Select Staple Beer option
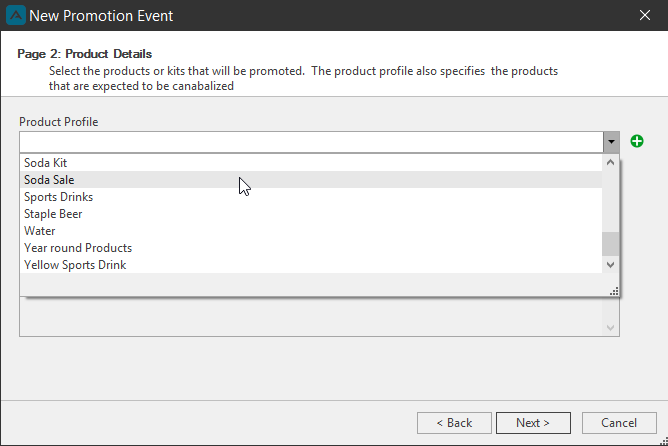The height and width of the screenshot is (446, 668). tap(311, 214)
